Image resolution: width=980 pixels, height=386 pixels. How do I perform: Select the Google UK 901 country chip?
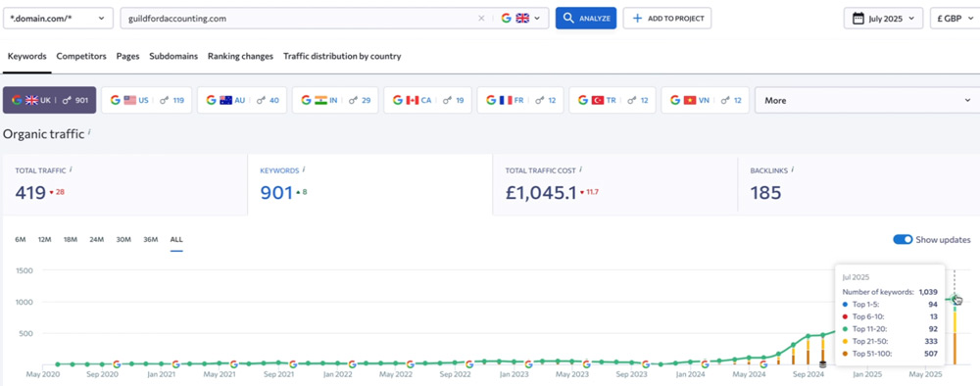click(x=49, y=100)
